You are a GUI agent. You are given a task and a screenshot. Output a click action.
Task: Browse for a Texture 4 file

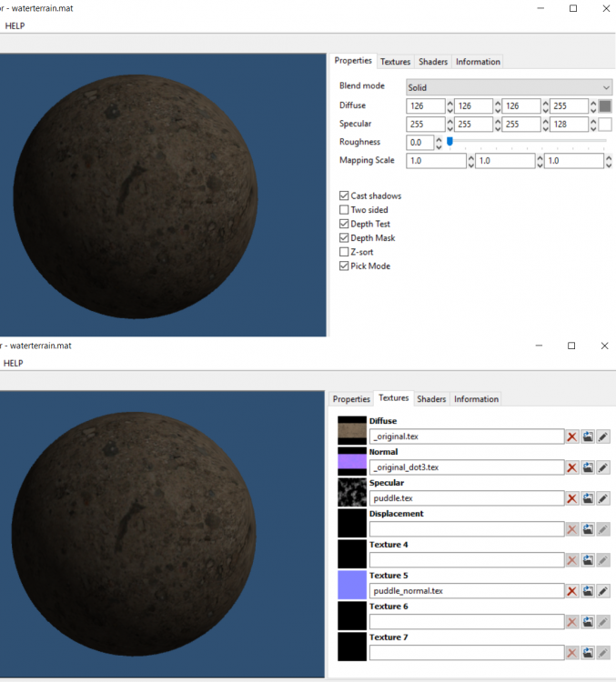[x=588, y=560]
